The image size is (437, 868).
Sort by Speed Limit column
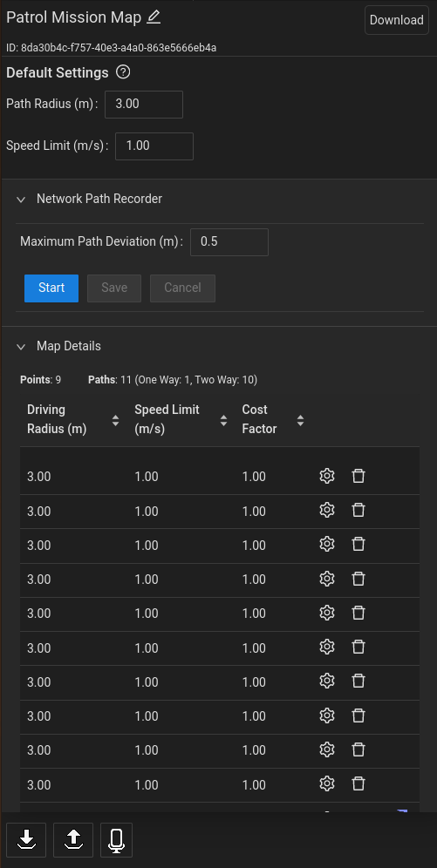223,421
